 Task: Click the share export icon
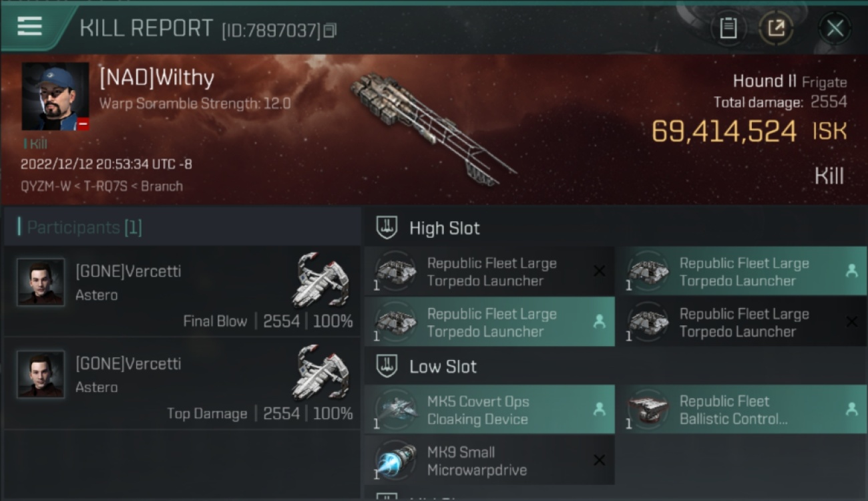click(776, 29)
